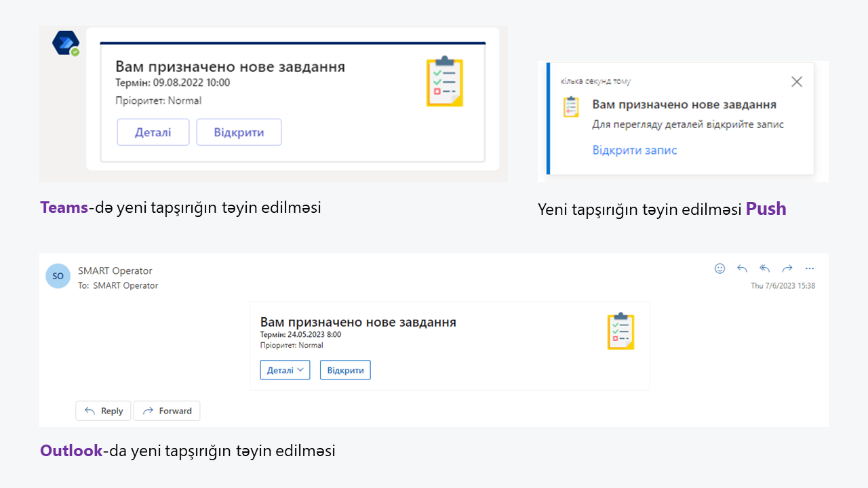The height and width of the screenshot is (488, 868).
Task: Click the Reply button below the email
Action: pos(103,411)
